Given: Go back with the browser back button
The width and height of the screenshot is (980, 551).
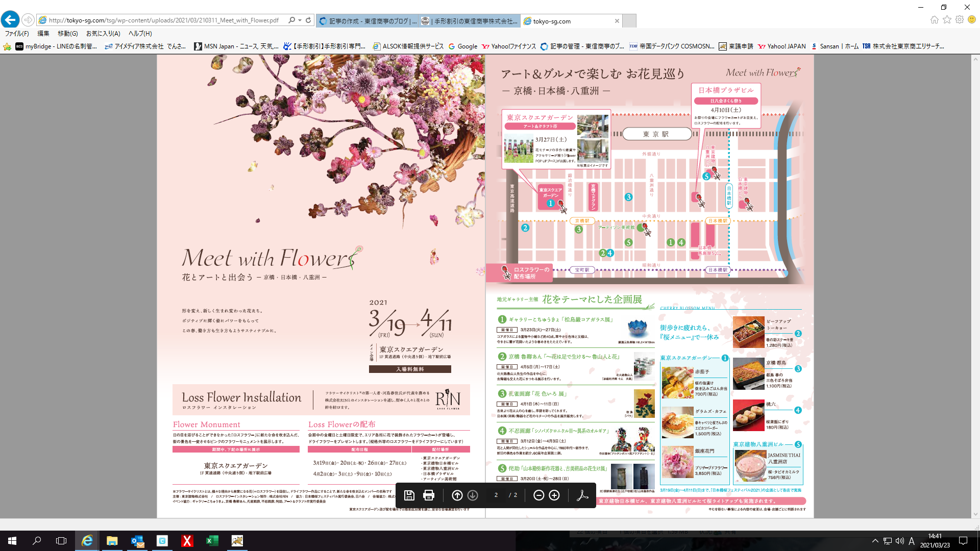Looking at the screenshot, I should click(10, 20).
